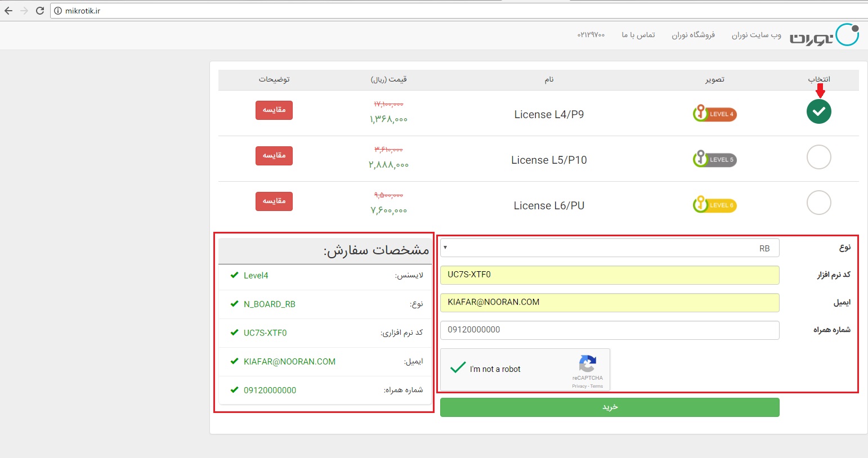Click the LEVEL 5 key badge image

(714, 159)
